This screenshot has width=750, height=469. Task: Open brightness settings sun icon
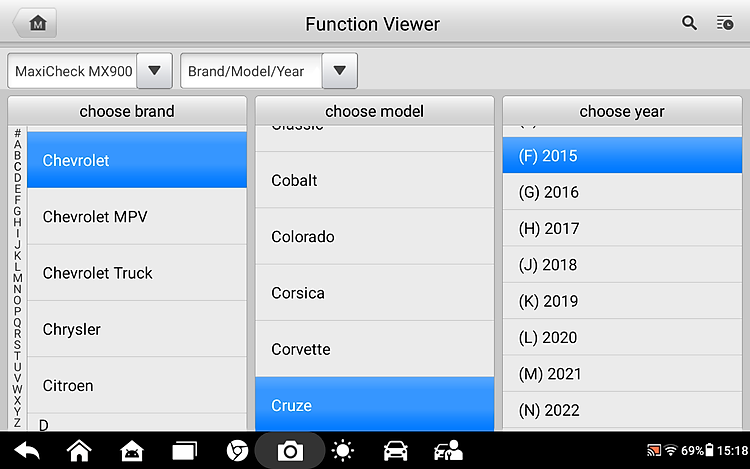pyautogui.click(x=342, y=451)
